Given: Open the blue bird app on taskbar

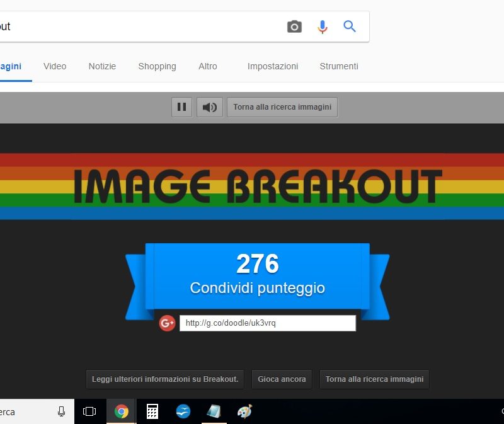Looking at the screenshot, I should 183,411.
